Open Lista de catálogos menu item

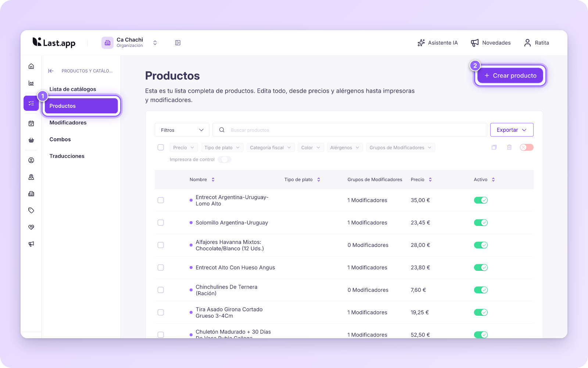click(x=73, y=89)
